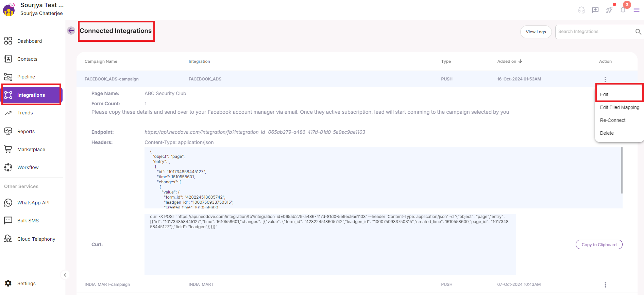Viewport: 644px width, 295px height.
Task: Select Delete from the action menu
Action: pos(607,133)
